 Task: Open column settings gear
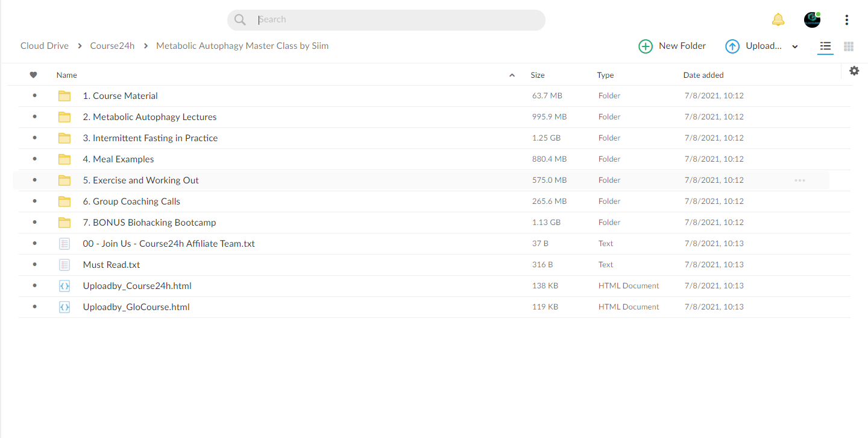(854, 71)
